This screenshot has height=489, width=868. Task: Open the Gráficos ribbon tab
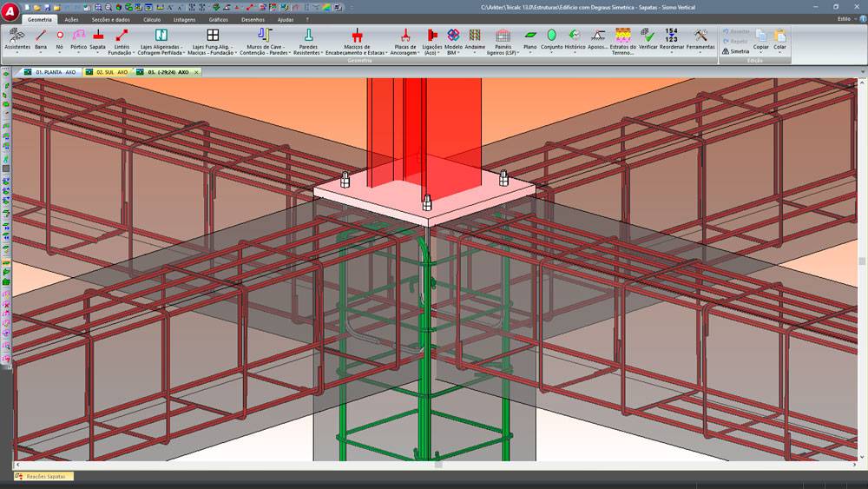pyautogui.click(x=219, y=19)
